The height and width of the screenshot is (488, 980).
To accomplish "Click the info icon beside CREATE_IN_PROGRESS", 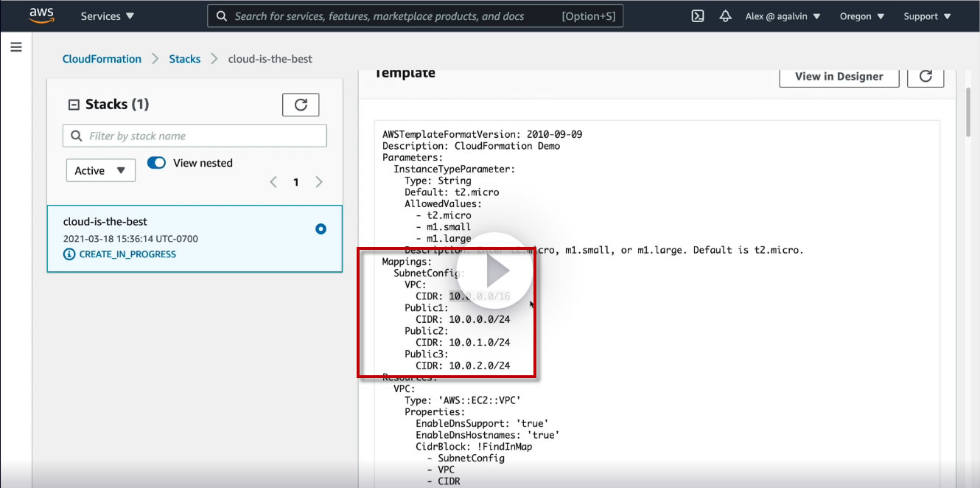I will [x=69, y=254].
